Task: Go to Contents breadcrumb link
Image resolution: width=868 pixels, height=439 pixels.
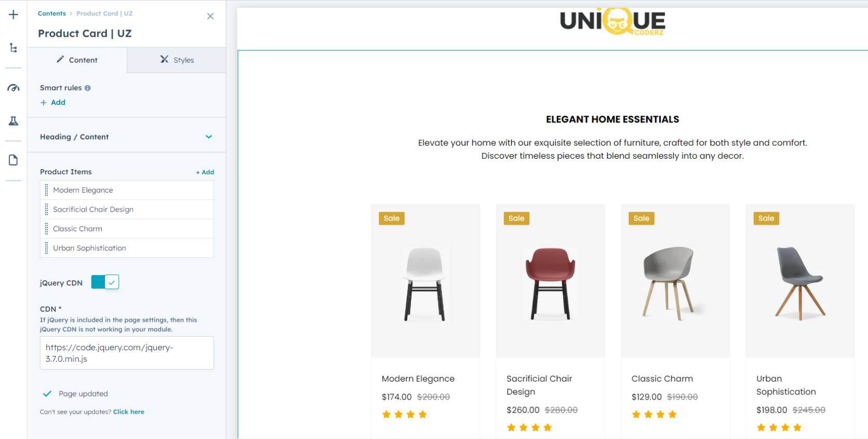Action: click(x=52, y=13)
